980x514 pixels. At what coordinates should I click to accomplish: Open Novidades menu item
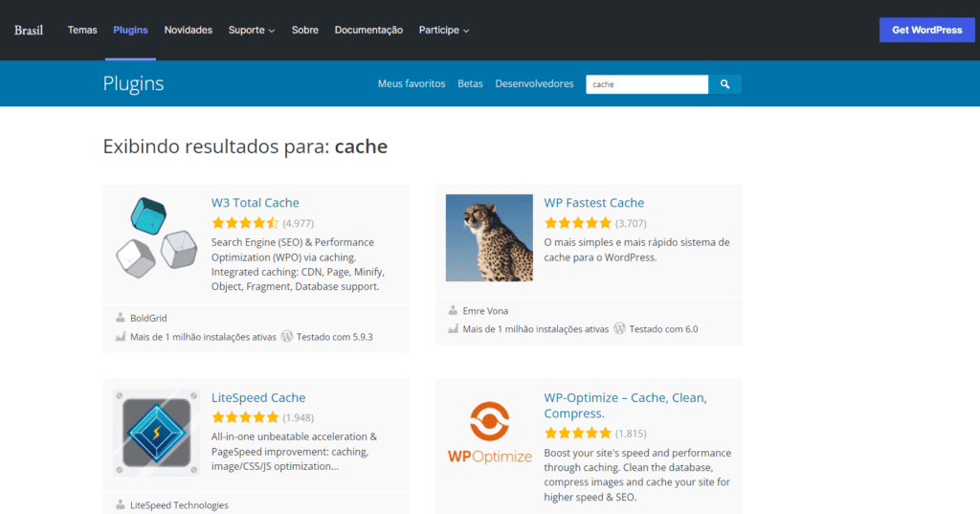pyautogui.click(x=189, y=30)
